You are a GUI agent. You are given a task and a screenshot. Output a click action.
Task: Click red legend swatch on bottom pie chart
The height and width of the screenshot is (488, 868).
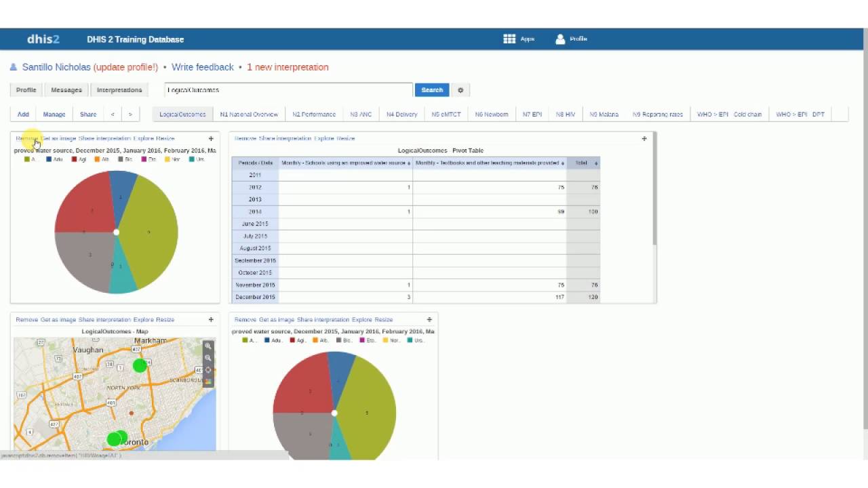pyautogui.click(x=293, y=340)
